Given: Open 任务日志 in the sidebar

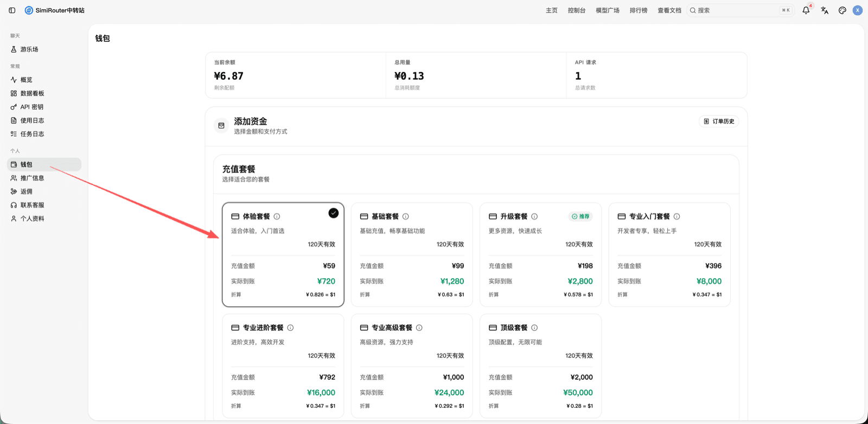Looking at the screenshot, I should pos(44,134).
